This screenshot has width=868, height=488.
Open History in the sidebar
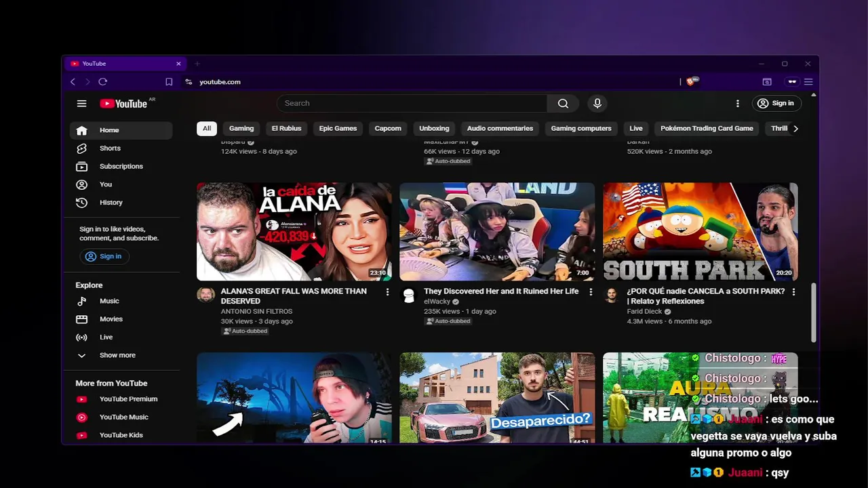pyautogui.click(x=121, y=203)
